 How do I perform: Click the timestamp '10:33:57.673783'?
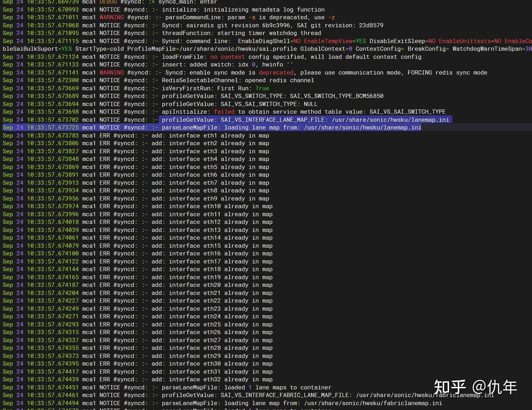53,135
